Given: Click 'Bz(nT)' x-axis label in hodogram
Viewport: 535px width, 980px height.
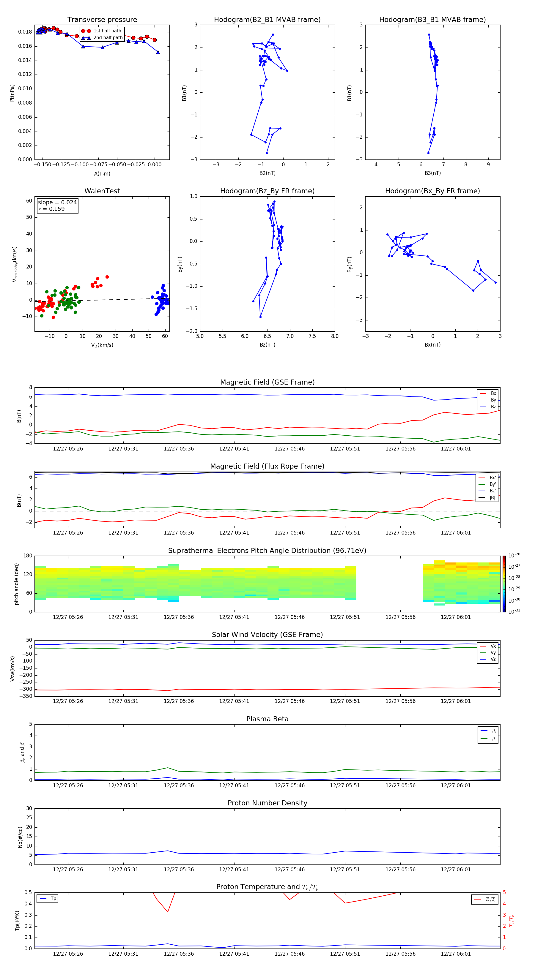Looking at the screenshot, I should point(267,345).
